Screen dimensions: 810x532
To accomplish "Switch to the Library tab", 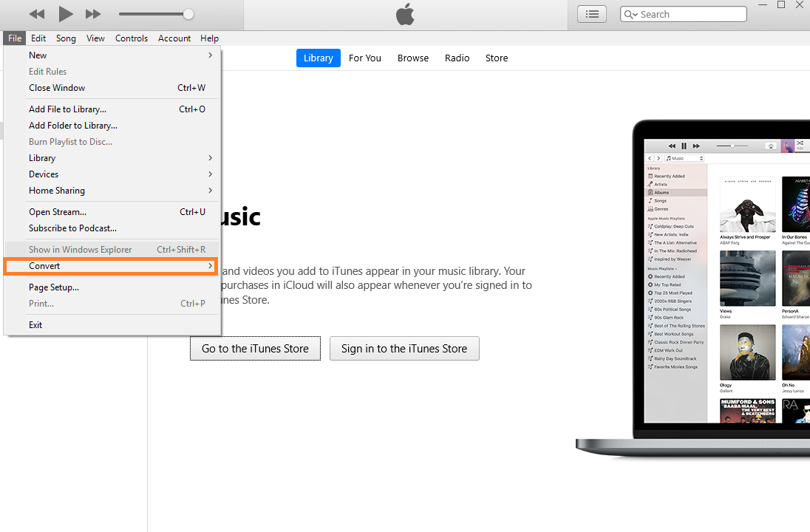I will click(x=319, y=58).
